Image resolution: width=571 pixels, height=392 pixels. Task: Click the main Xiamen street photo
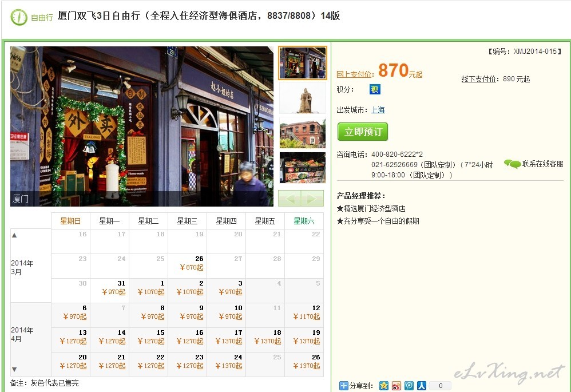click(x=142, y=126)
